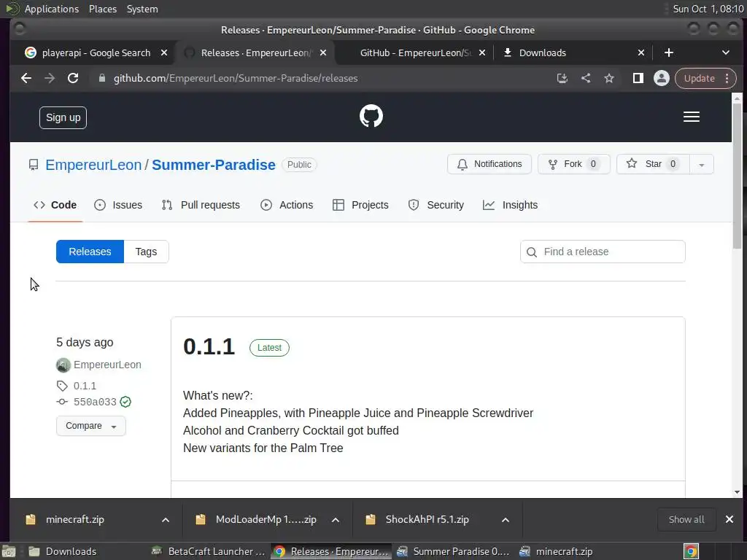The image size is (747, 560).
Task: Close the Downloads tab
Action: coord(641,52)
